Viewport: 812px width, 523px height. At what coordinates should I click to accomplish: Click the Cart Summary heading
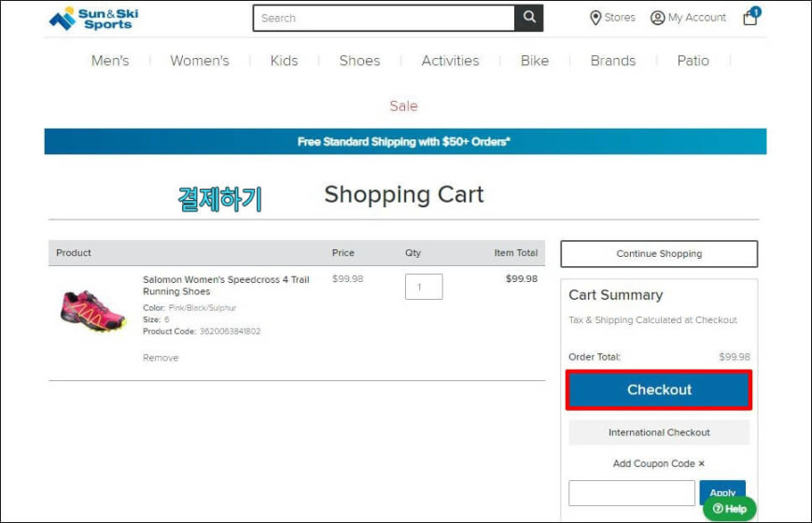click(x=615, y=295)
